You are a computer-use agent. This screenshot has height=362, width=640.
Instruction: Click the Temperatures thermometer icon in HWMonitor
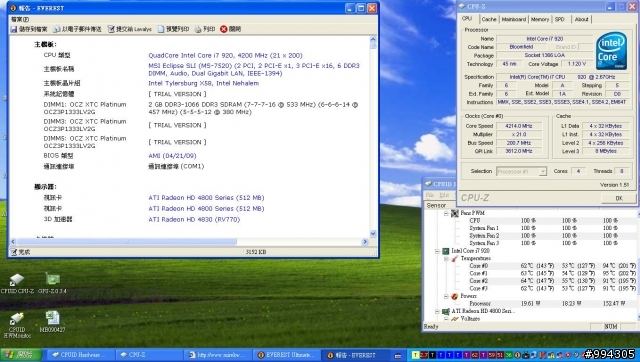click(454, 259)
